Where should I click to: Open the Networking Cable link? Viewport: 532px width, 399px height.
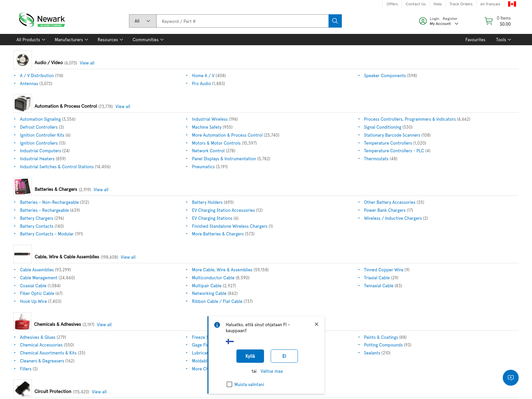(x=209, y=293)
